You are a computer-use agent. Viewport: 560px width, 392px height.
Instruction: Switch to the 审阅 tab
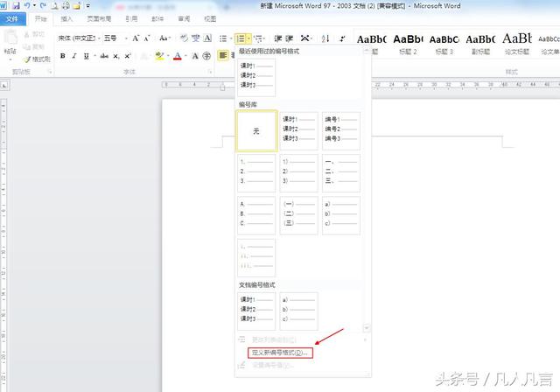184,19
